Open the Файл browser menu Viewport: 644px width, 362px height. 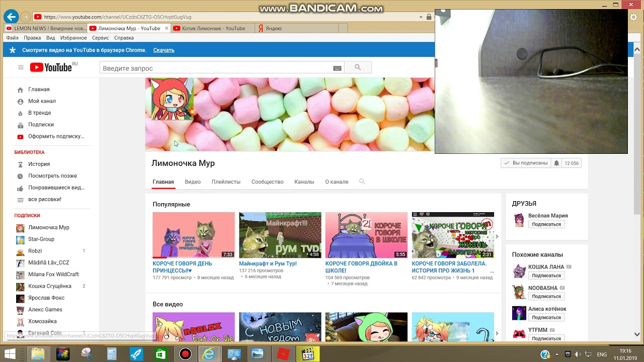pyautogui.click(x=12, y=38)
